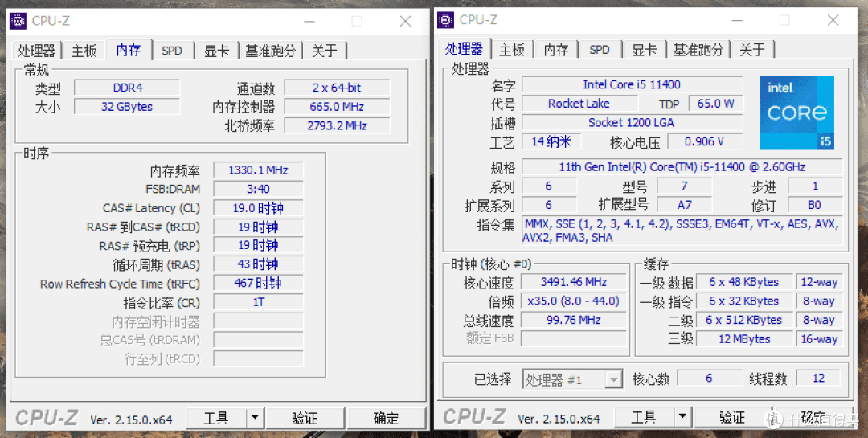Click the 3491.46 MHz core speed value
Screen dimensions: 868x438
pos(574,282)
